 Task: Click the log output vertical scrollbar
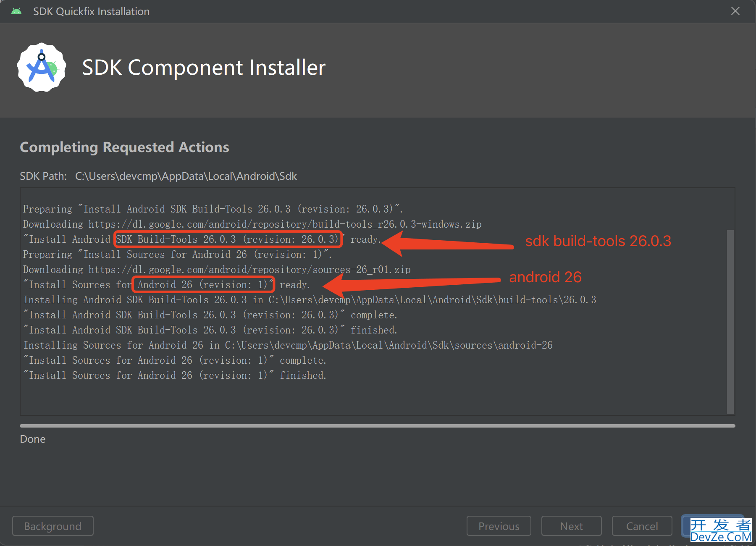click(x=730, y=321)
